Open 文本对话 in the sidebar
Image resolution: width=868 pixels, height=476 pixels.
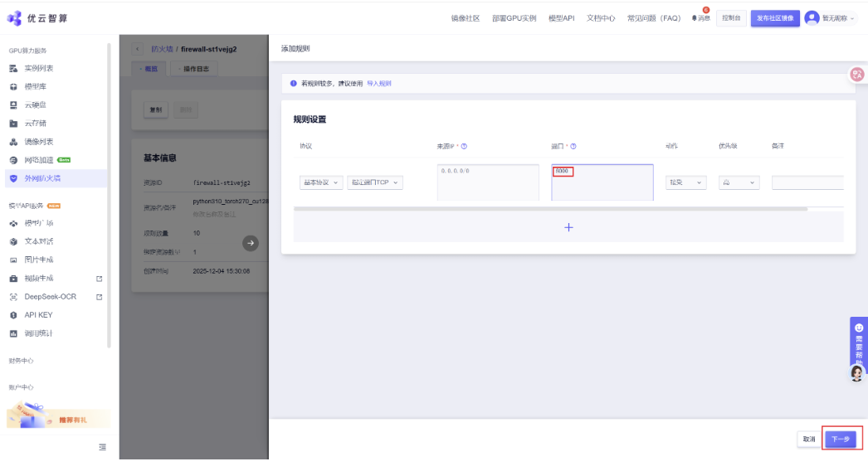39,241
